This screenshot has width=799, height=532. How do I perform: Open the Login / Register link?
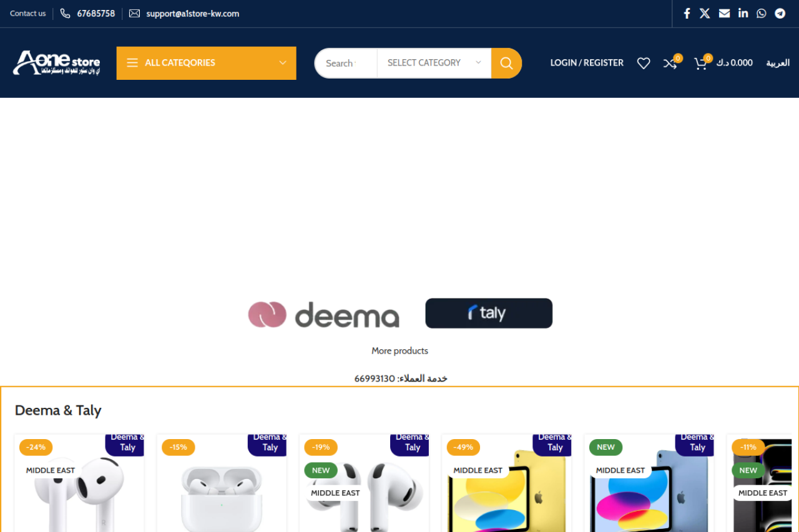[x=587, y=63]
